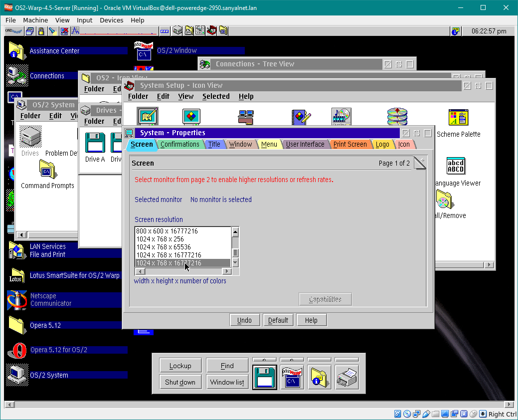This screenshot has height=420, width=518.
Task: Open the Connections desktop icon
Action: [17, 76]
